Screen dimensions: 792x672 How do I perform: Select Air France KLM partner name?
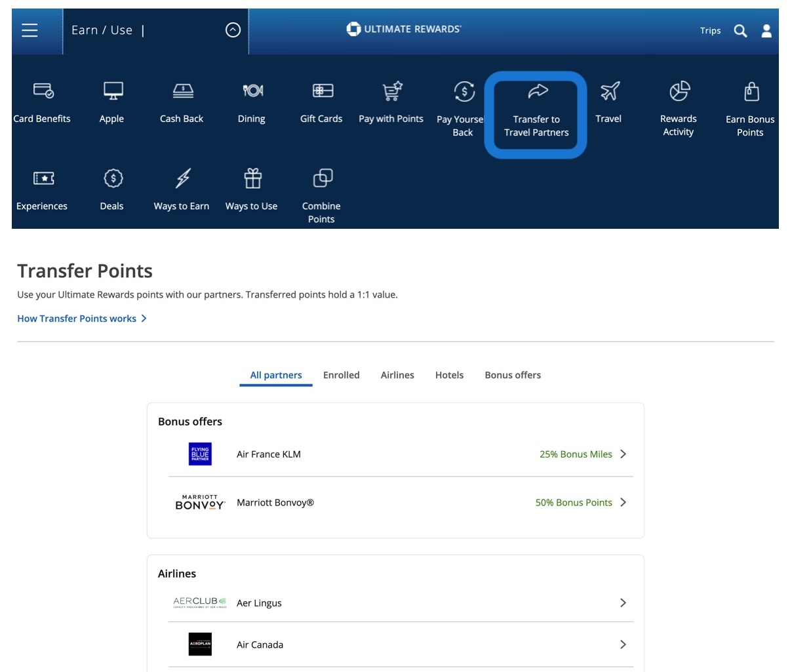pos(269,454)
